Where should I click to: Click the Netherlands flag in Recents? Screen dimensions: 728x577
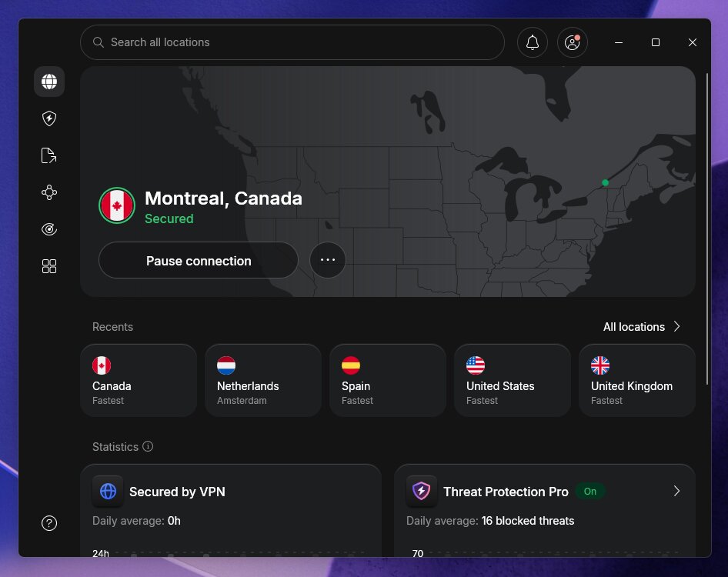coord(226,365)
